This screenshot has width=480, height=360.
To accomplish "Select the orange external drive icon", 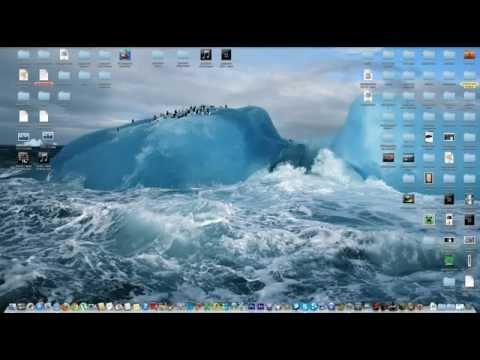I will 469,55.
